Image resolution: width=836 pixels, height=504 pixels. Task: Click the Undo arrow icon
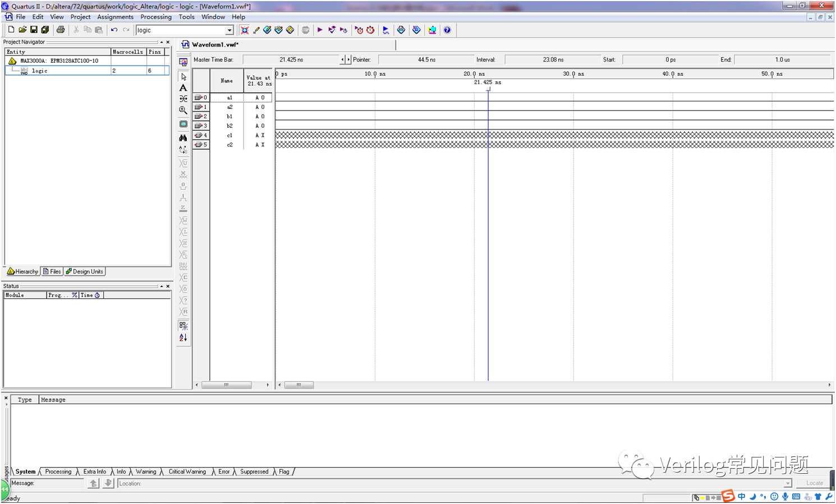coord(114,30)
